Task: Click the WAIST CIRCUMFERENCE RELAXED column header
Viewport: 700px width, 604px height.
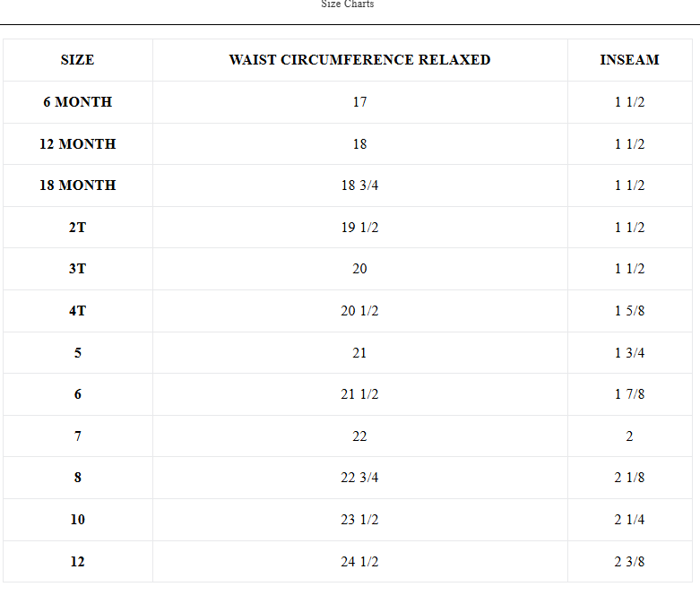Action: (359, 60)
